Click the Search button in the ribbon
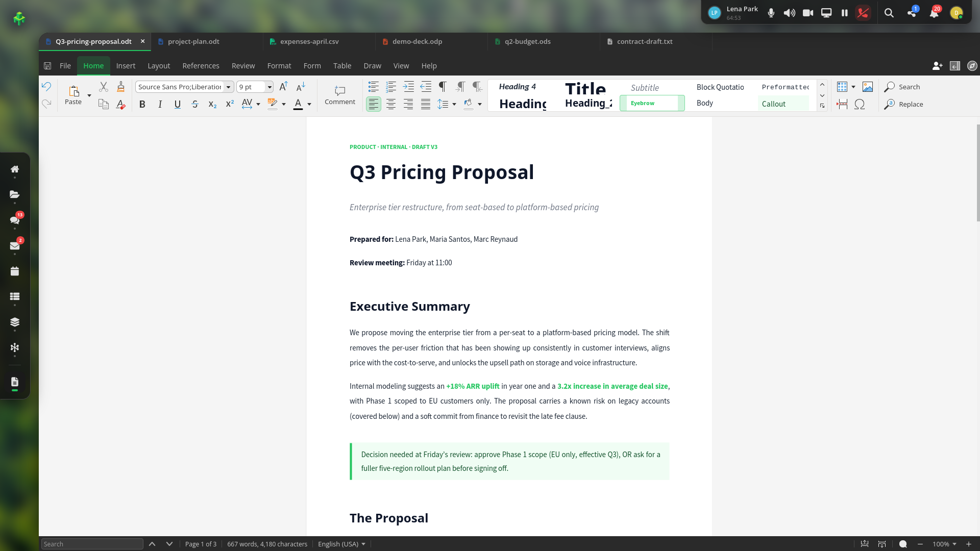980x551 pixels. 902,87
